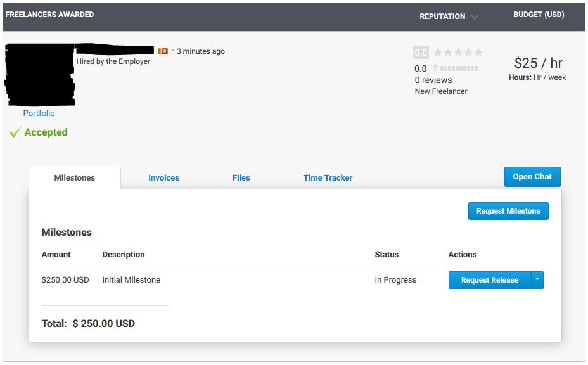
Task: Click the redacted freelancer profile picture
Action: tap(40, 75)
